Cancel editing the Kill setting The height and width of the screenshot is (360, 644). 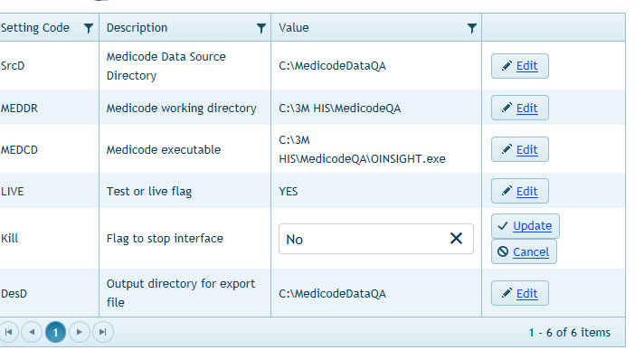click(x=524, y=251)
